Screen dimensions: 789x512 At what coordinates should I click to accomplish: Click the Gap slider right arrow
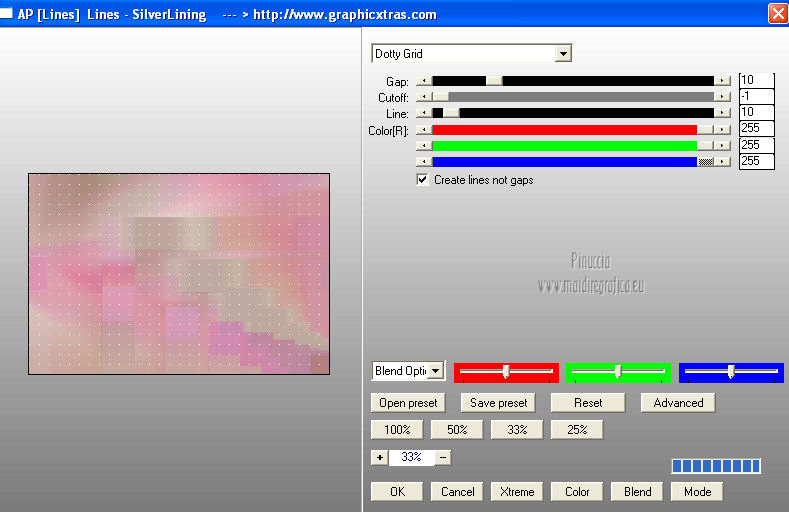(723, 81)
